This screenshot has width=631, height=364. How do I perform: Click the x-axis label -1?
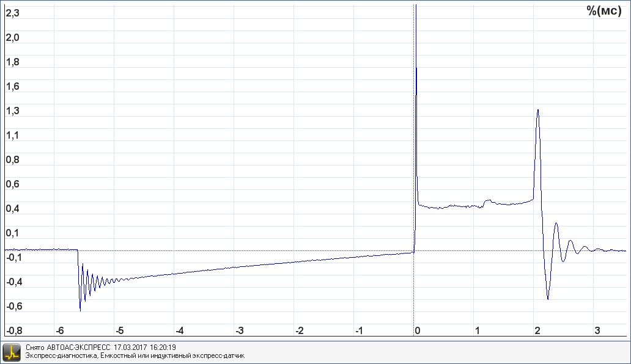(360, 330)
